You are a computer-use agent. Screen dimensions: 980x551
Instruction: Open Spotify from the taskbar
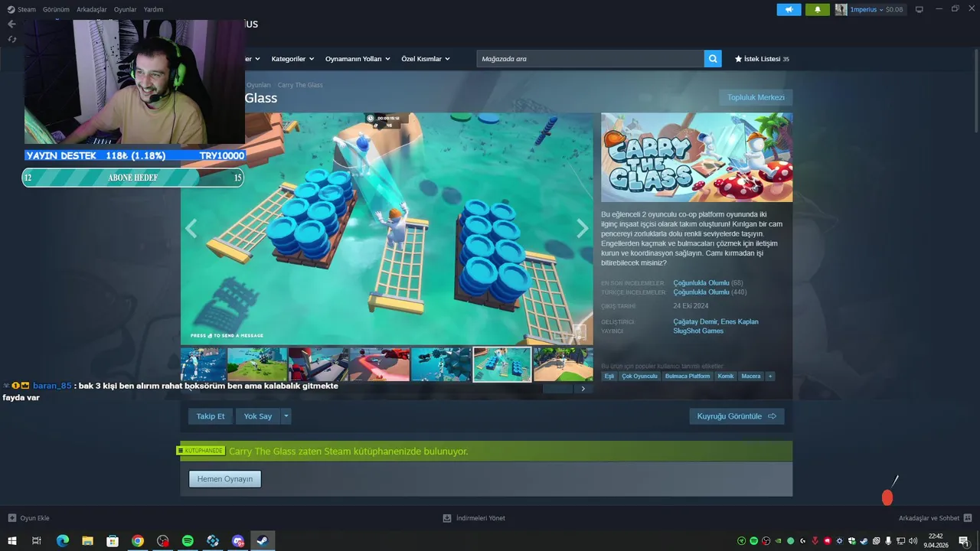point(188,541)
